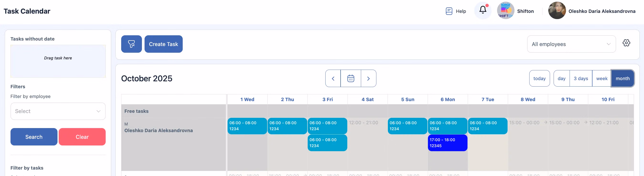This screenshot has height=176, width=644.
Task: Click the Help document icon
Action: point(449,11)
